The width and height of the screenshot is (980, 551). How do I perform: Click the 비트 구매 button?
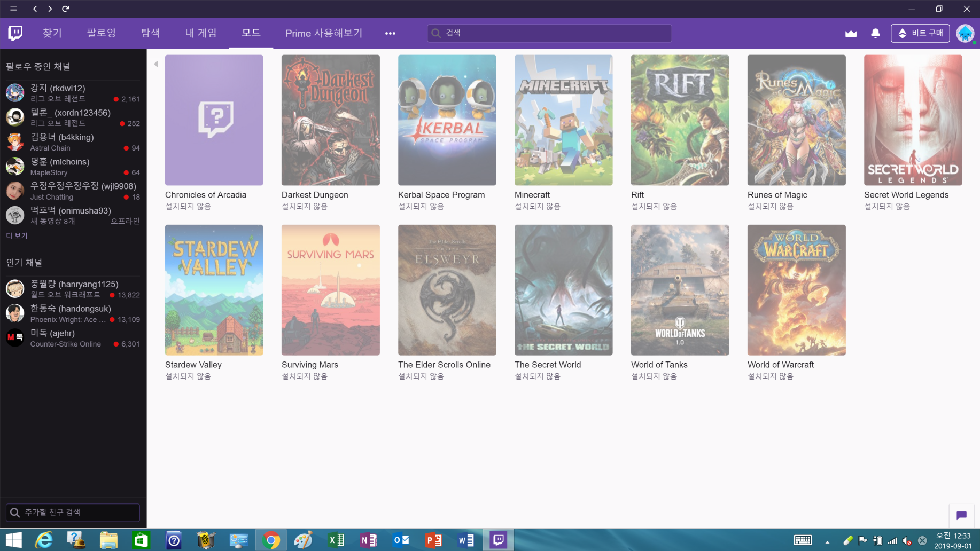[x=920, y=33]
